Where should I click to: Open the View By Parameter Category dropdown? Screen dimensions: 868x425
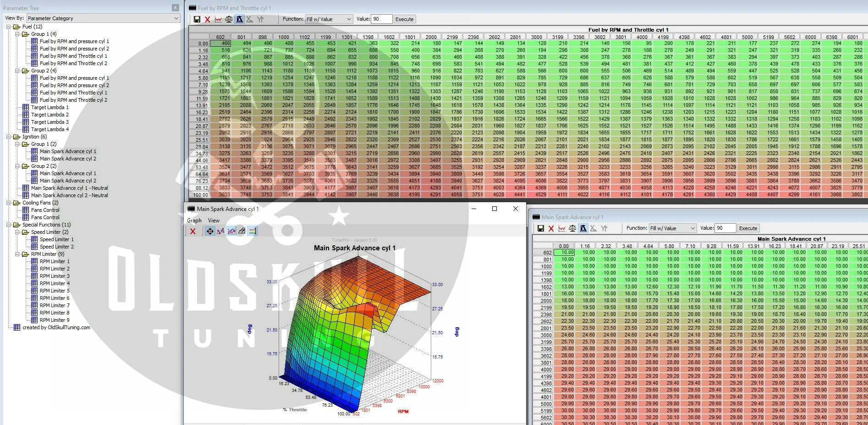click(x=103, y=18)
